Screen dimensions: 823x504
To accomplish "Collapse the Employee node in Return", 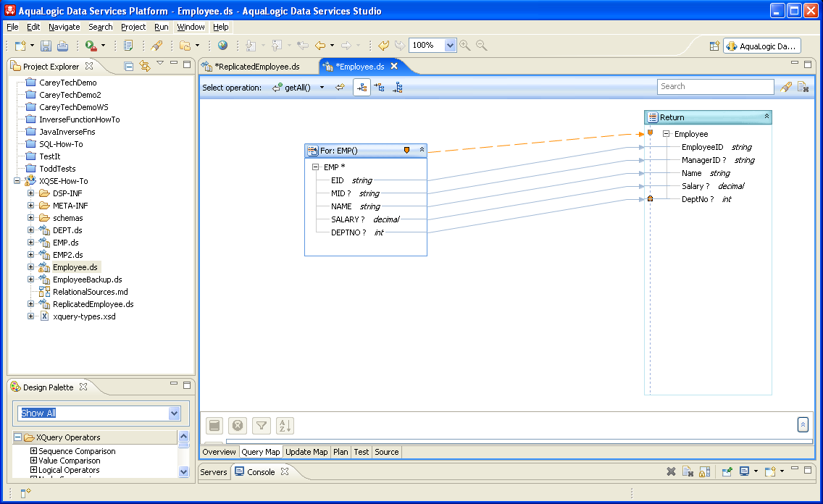I will (666, 134).
